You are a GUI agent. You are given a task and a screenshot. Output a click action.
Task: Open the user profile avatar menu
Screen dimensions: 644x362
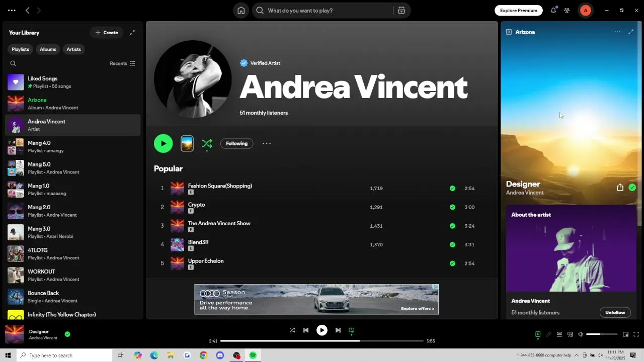tap(585, 11)
